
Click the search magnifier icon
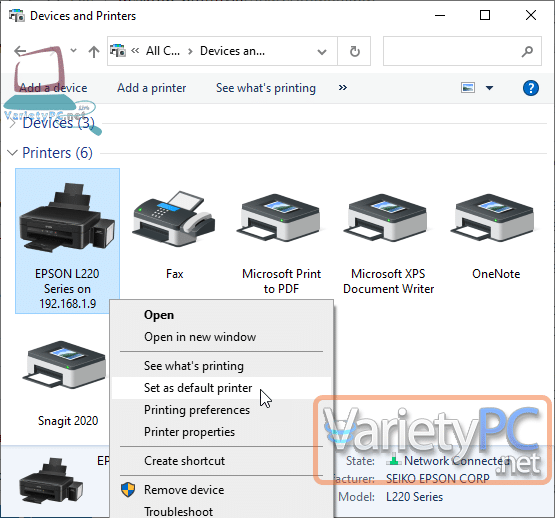(x=527, y=51)
